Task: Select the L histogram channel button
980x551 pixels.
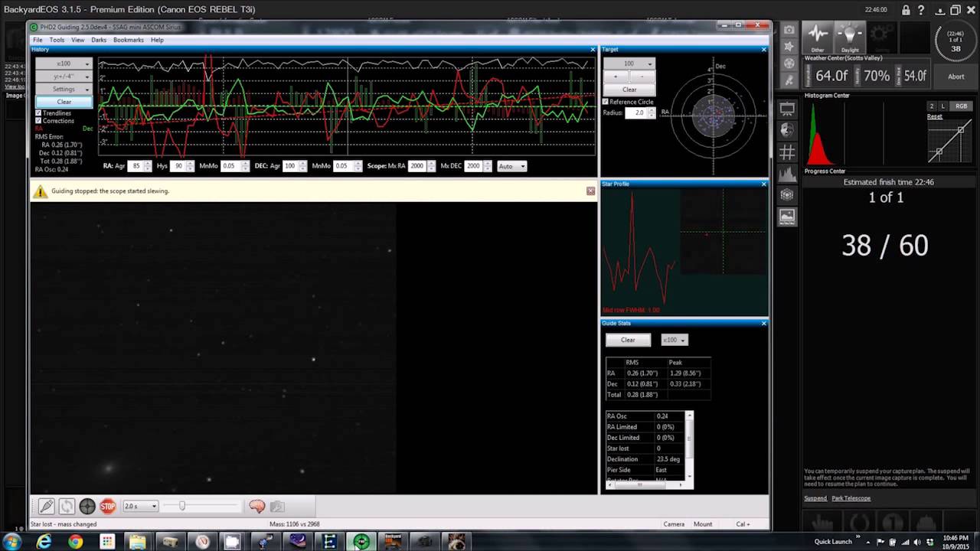Action: coord(942,106)
